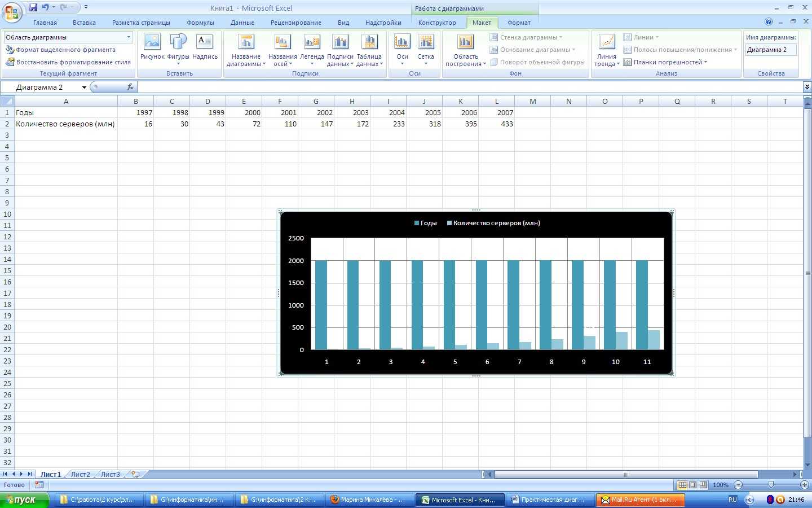
Task: Open Таблица данных data table options
Action: [x=369, y=50]
